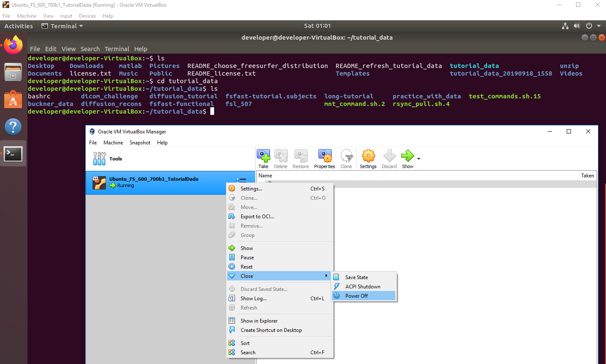Open Ubuntu Software from the dock
Image resolution: width=606 pixels, height=364 pixels.
pos(13,100)
